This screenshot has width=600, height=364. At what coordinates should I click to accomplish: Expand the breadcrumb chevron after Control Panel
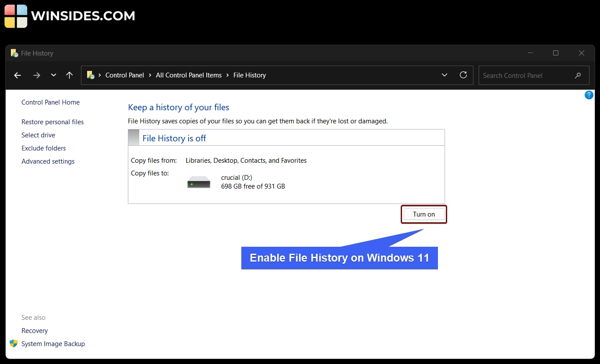point(149,75)
